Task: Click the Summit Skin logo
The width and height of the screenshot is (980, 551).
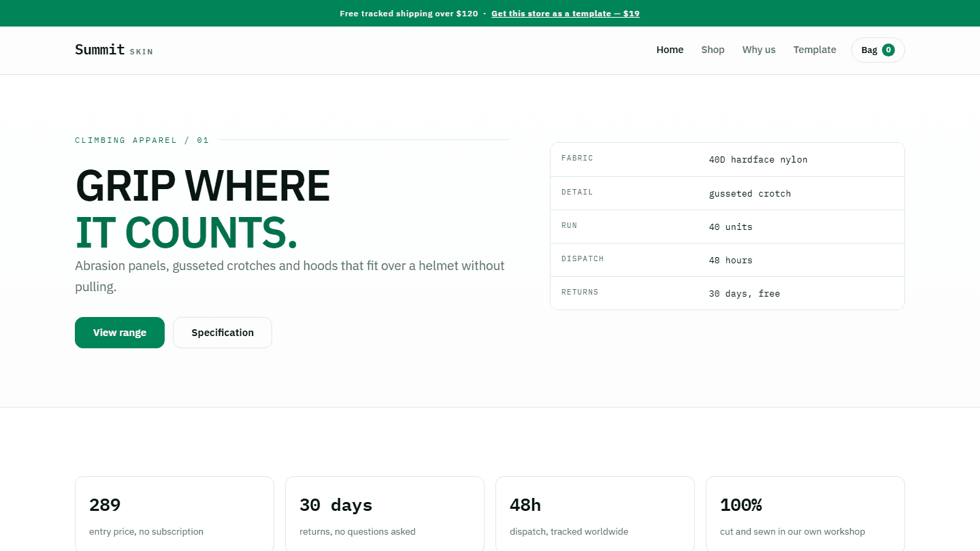Action: click(x=114, y=50)
